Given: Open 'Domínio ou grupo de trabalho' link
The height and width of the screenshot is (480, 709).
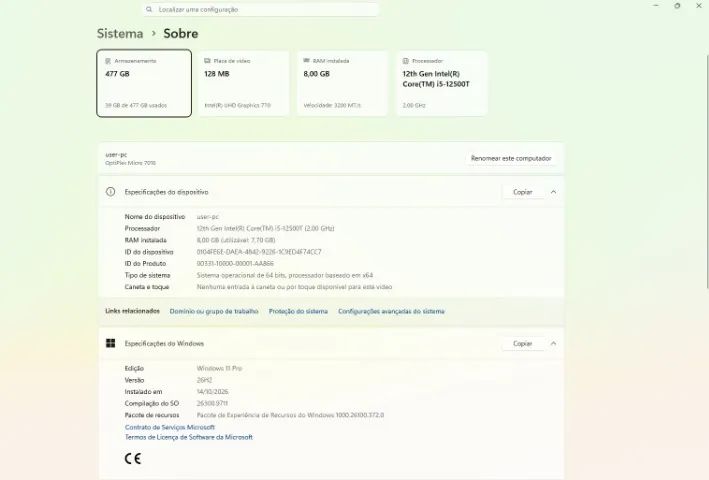Looking at the screenshot, I should pyautogui.click(x=214, y=311).
